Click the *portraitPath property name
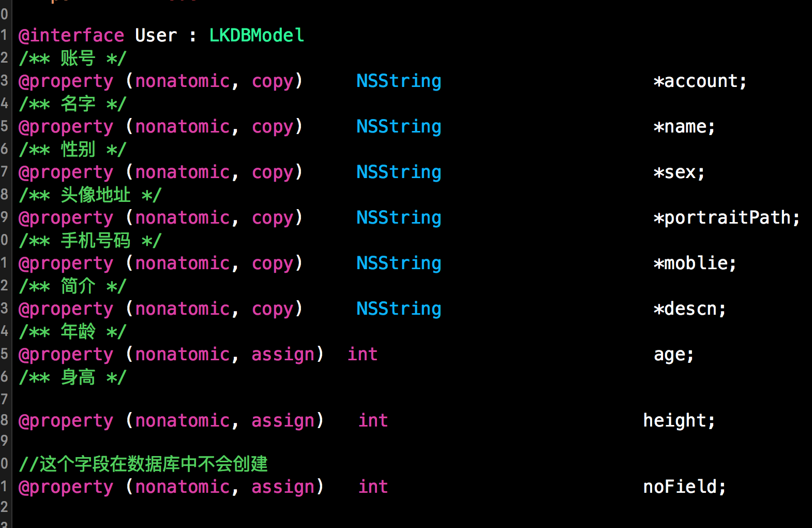This screenshot has height=528, width=812. point(727,217)
